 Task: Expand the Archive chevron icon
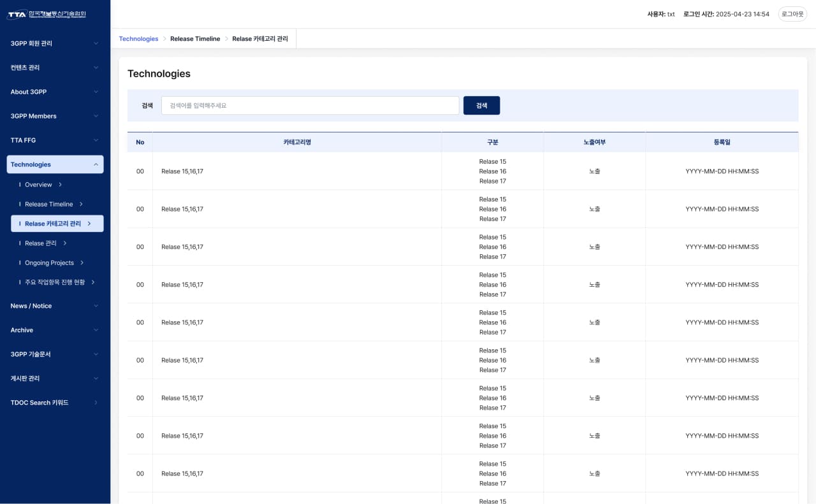(x=96, y=330)
